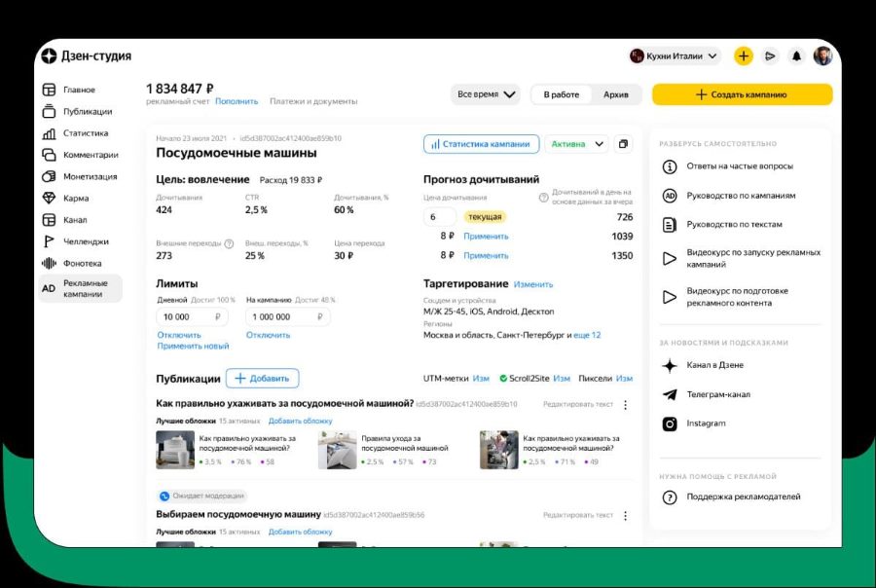876x588 pixels.
Task: Open the Главное section in the sidebar
Action: 49,89
